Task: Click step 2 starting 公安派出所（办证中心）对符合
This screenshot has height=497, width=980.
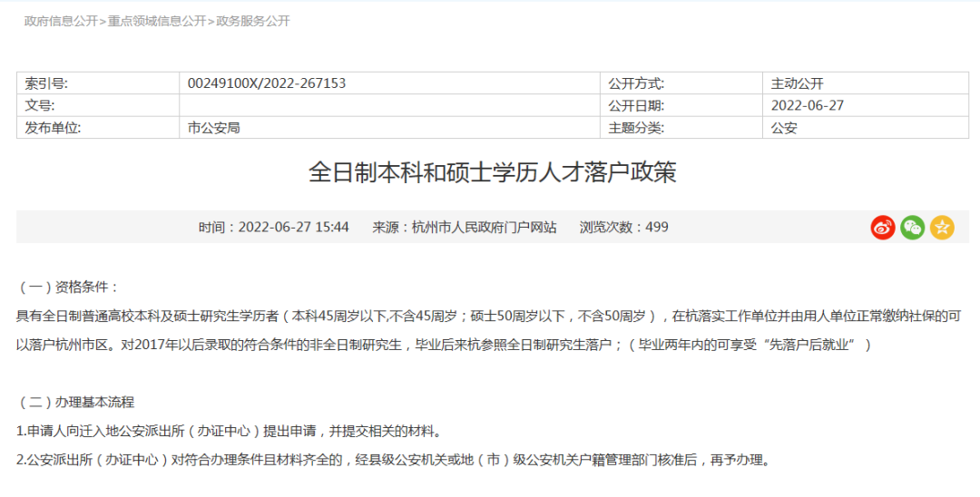Action: tap(395, 460)
